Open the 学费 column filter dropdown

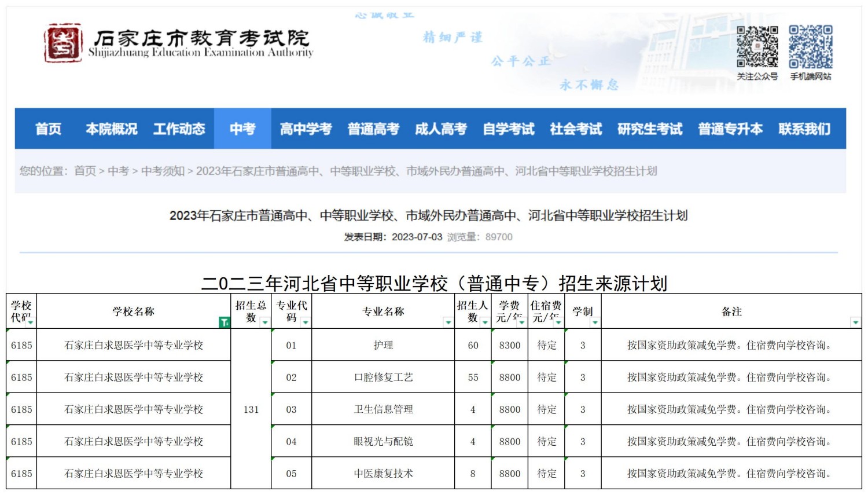coord(521,322)
